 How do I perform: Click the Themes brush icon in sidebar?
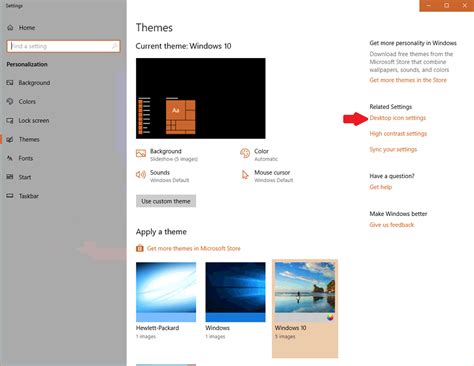(x=10, y=139)
